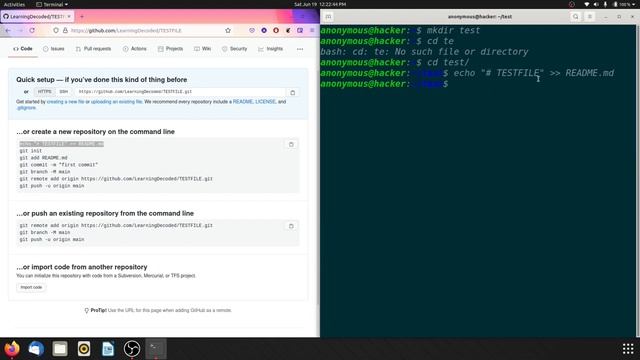Open the red Opera-like extension icon
Screen dimensions: 640x360
[276, 31]
